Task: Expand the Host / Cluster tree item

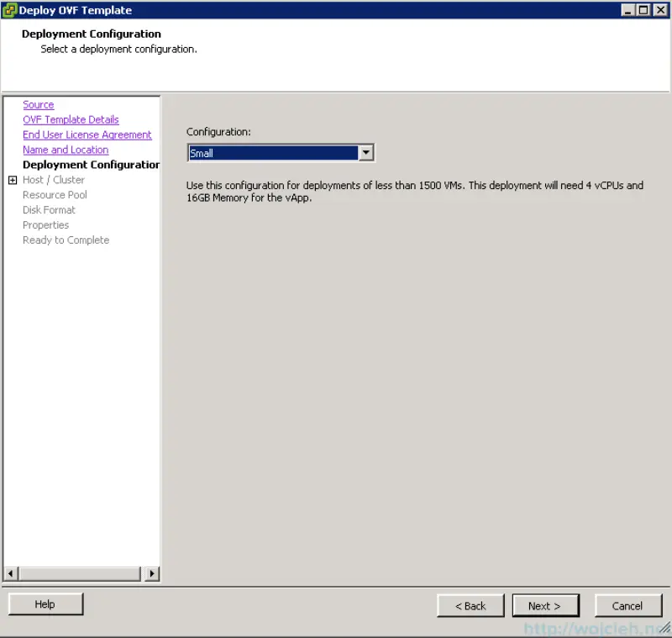Action: 11,179
